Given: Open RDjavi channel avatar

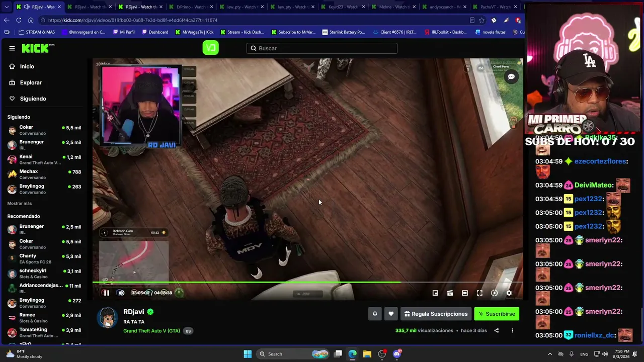Looking at the screenshot, I should pyautogui.click(x=107, y=318).
